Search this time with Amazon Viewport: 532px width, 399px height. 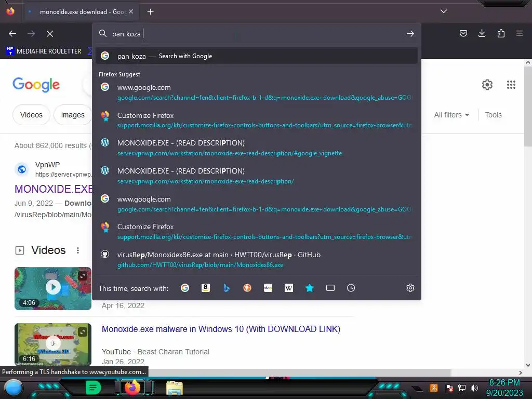tap(206, 288)
